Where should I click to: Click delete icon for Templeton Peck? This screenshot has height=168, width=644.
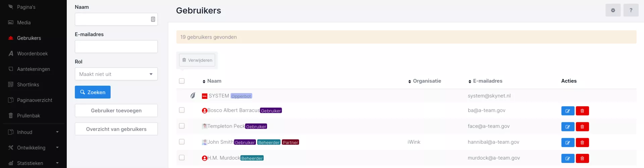582,127
